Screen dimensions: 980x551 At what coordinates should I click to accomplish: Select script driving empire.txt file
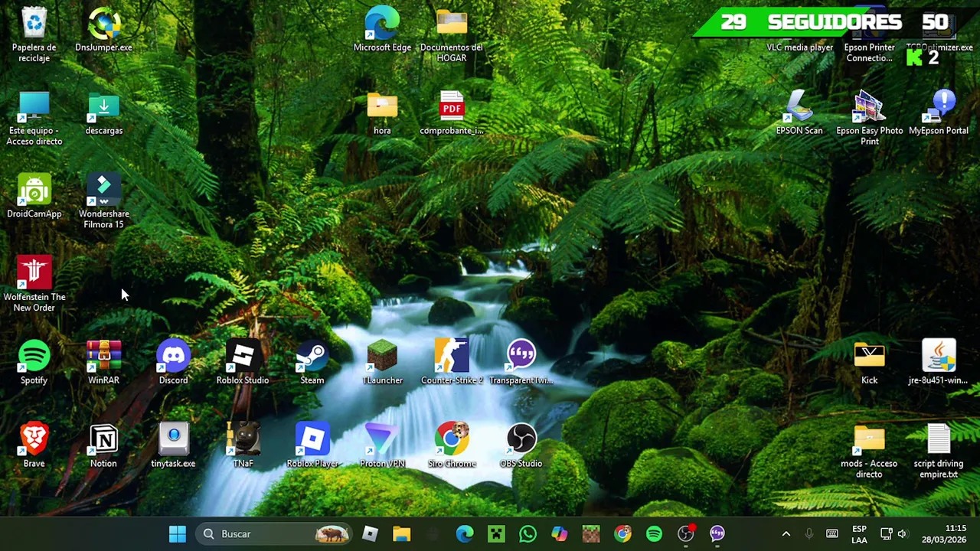pos(939,452)
